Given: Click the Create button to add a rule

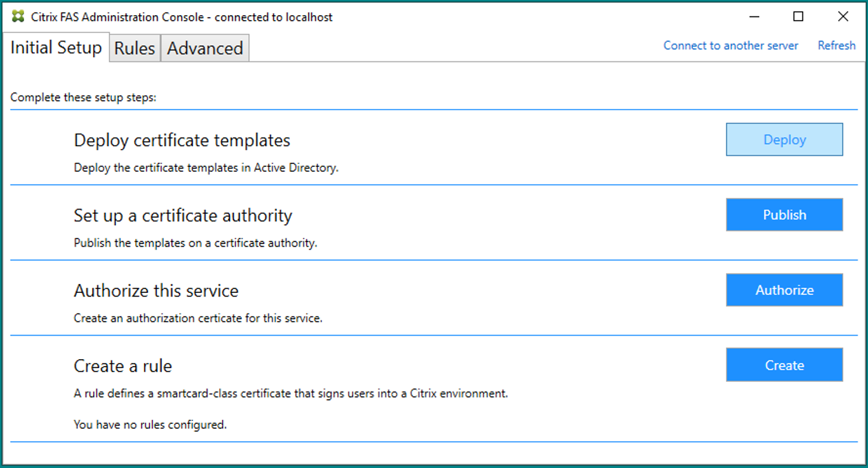Looking at the screenshot, I should (x=784, y=365).
